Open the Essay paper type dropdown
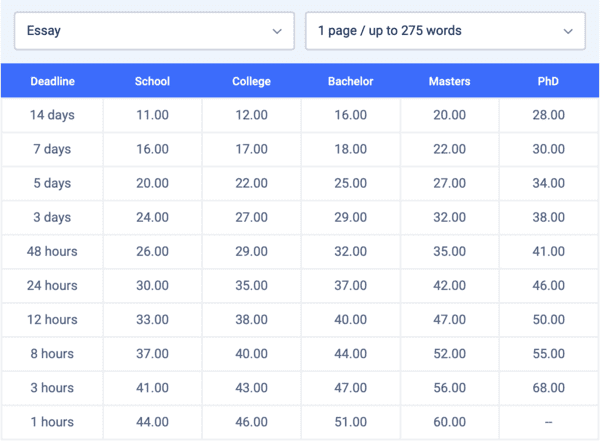The width and height of the screenshot is (600, 441). click(154, 31)
